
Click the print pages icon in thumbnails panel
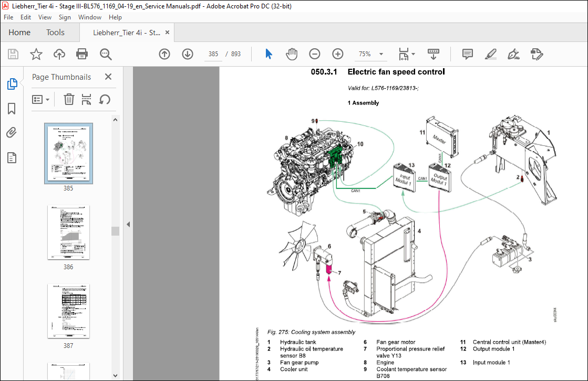pyautogui.click(x=87, y=99)
